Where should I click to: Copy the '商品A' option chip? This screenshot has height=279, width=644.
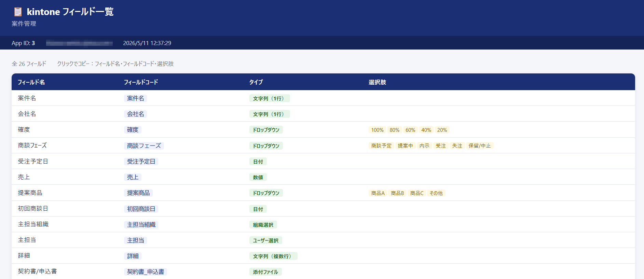click(378, 193)
